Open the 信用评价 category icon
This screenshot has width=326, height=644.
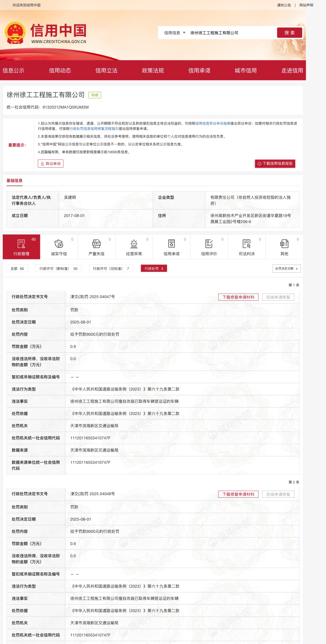tap(209, 244)
